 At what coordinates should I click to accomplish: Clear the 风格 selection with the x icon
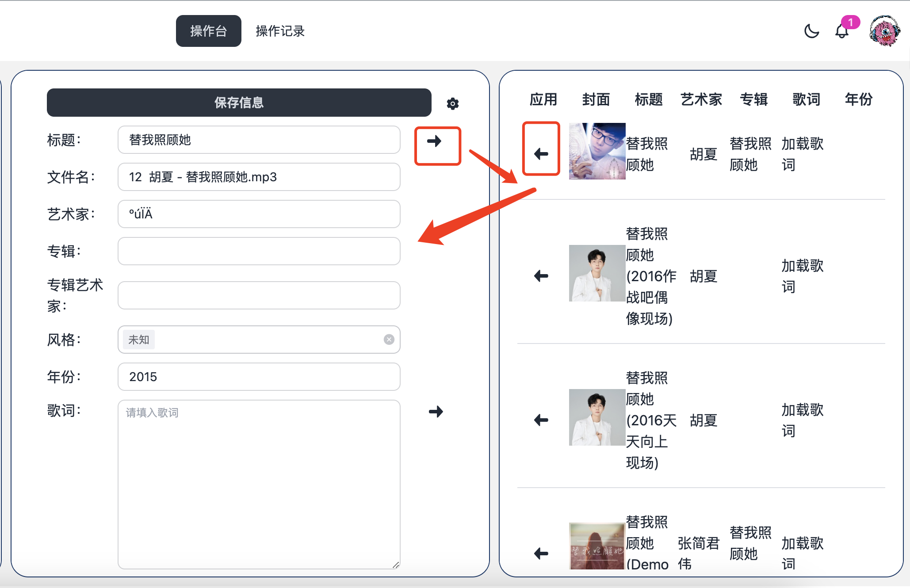pos(389,340)
